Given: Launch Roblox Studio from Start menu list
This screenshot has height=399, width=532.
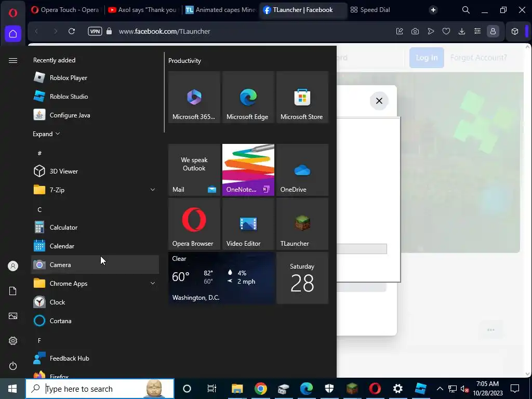Looking at the screenshot, I should tap(95, 96).
